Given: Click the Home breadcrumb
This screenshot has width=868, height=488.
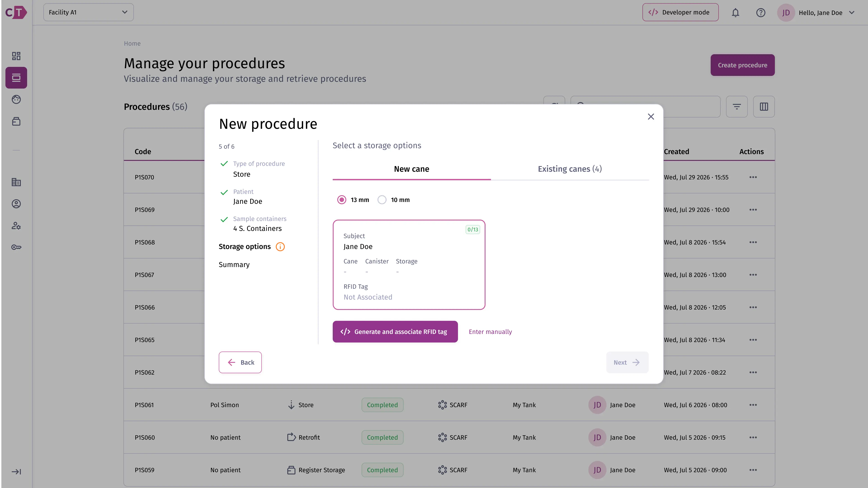Looking at the screenshot, I should 132,43.
